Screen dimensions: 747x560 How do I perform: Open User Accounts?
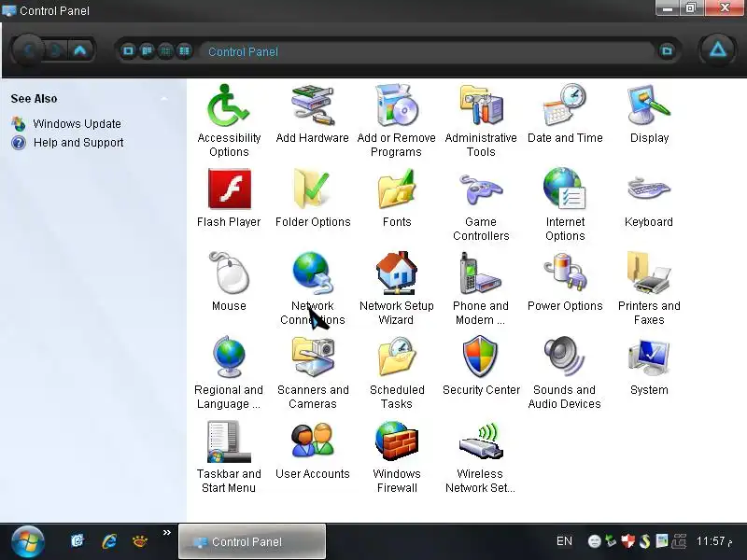coord(313,450)
